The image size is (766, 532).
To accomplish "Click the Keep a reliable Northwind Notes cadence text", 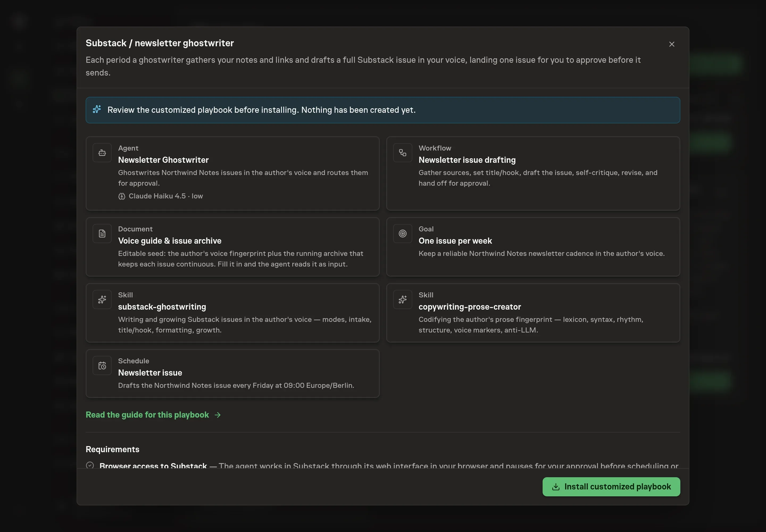I will (x=541, y=254).
